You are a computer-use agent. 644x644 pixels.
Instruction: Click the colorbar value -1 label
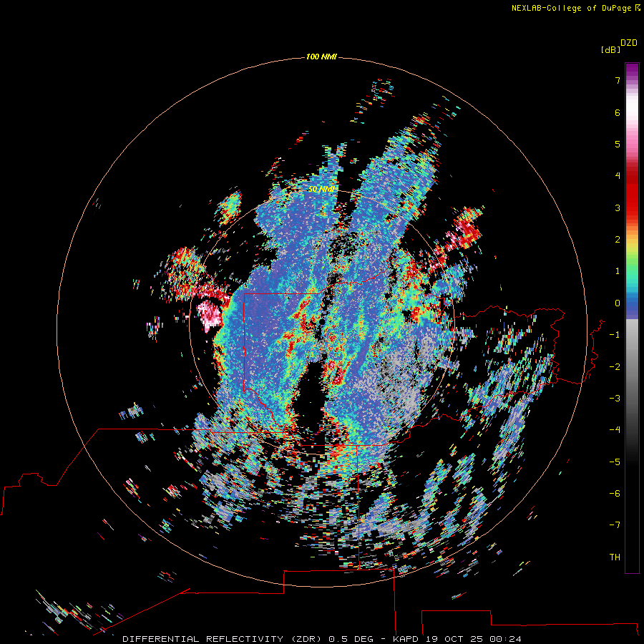pyautogui.click(x=615, y=335)
